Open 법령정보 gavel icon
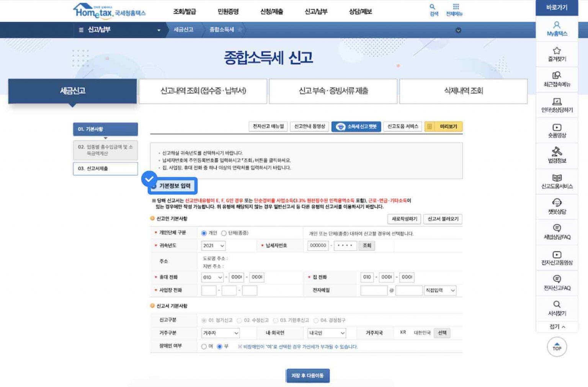The image size is (588, 387). point(557,152)
